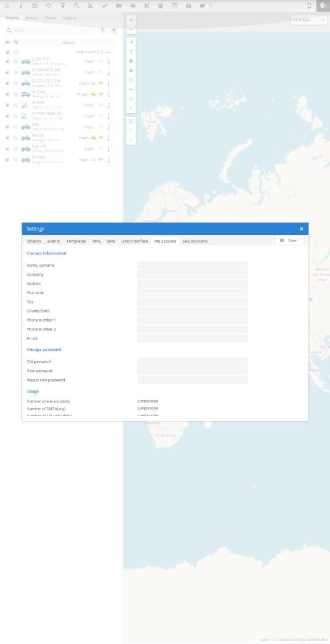Click the info icon in top toolbar
Viewport: 330px width, 644px height.
(21, 6)
